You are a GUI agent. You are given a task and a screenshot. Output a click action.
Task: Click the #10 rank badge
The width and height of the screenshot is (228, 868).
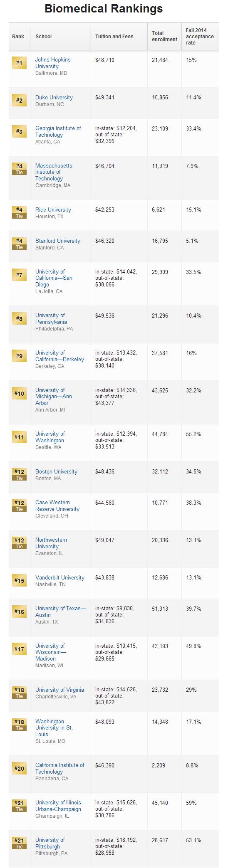tap(19, 394)
